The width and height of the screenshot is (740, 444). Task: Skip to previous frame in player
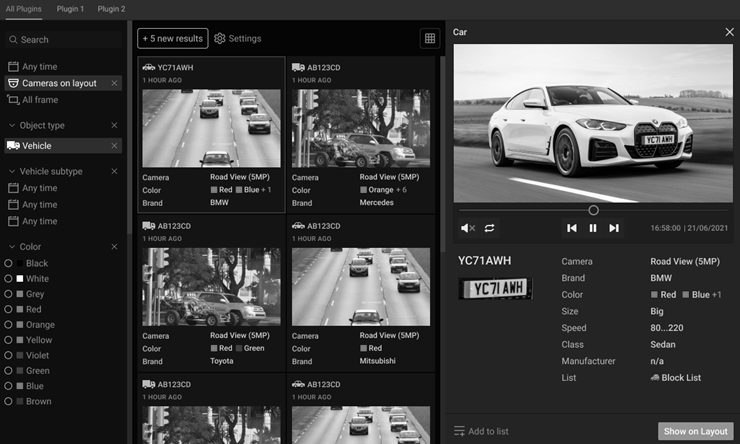tap(572, 228)
